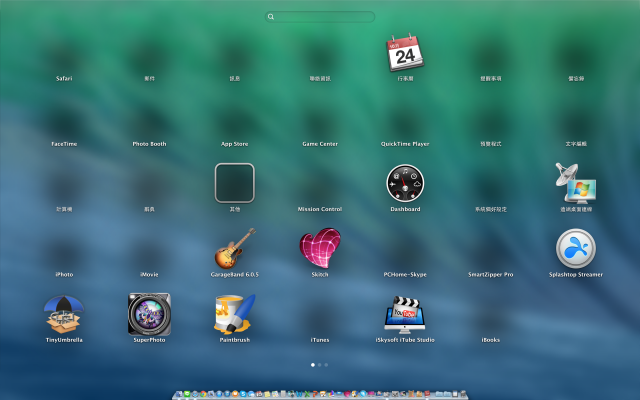Open the TinyUmbrella app icon
Image resolution: width=640 pixels, height=400 pixels.
point(64,314)
